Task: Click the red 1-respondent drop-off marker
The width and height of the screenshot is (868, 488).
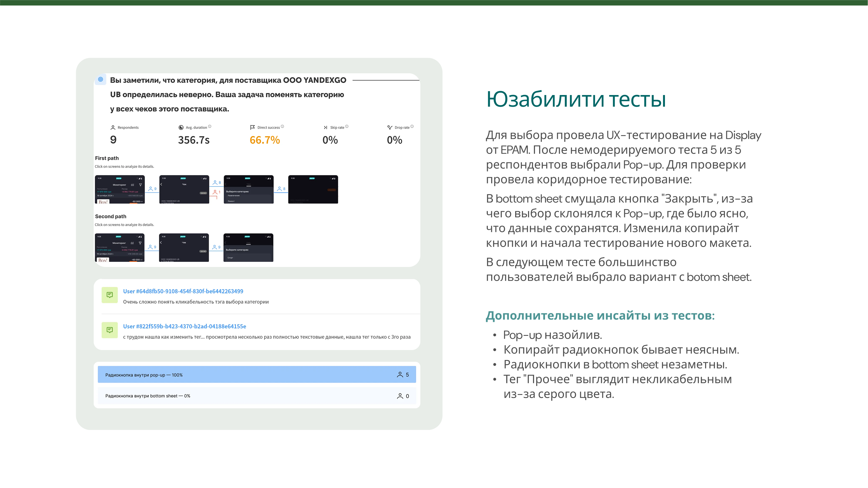Action: click(216, 192)
